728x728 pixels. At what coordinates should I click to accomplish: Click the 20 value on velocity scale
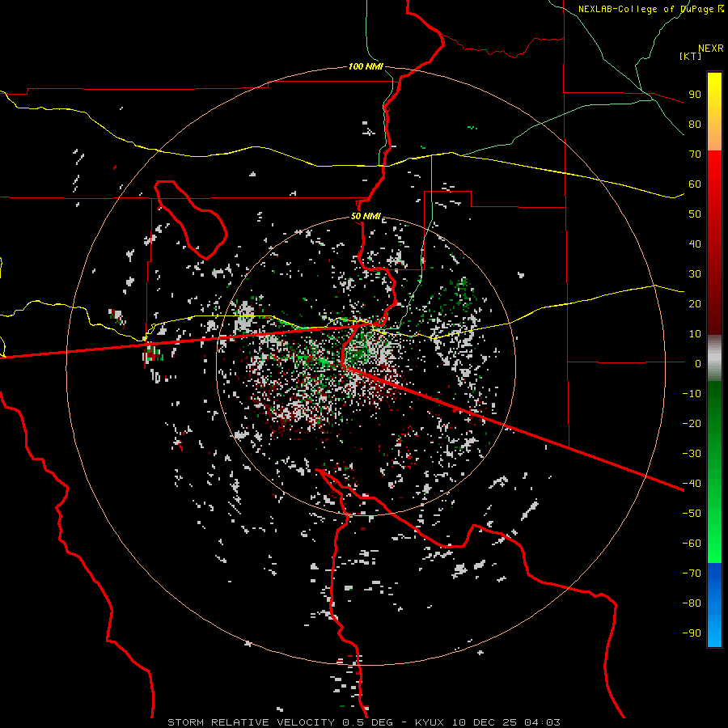click(x=695, y=304)
